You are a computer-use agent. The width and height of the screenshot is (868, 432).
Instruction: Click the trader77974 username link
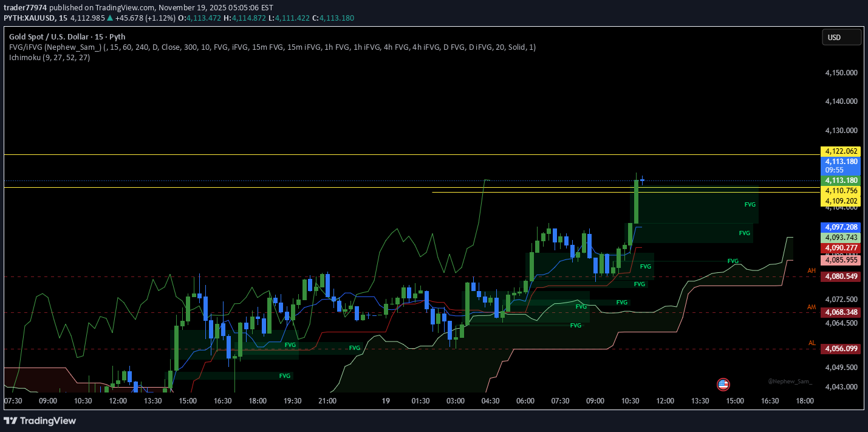coord(26,7)
